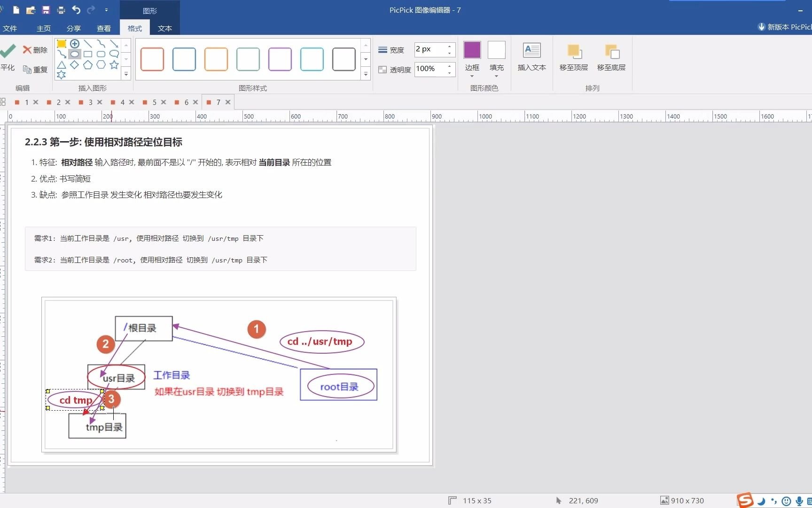Close document tab 1
This screenshot has height=508, width=812.
tap(36, 102)
